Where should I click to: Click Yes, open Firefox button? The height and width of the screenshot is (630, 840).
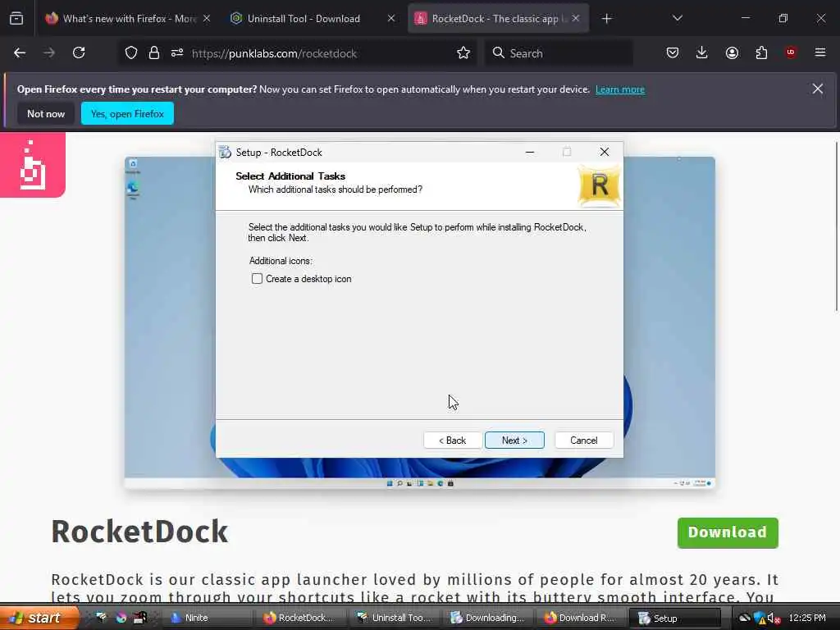point(127,113)
